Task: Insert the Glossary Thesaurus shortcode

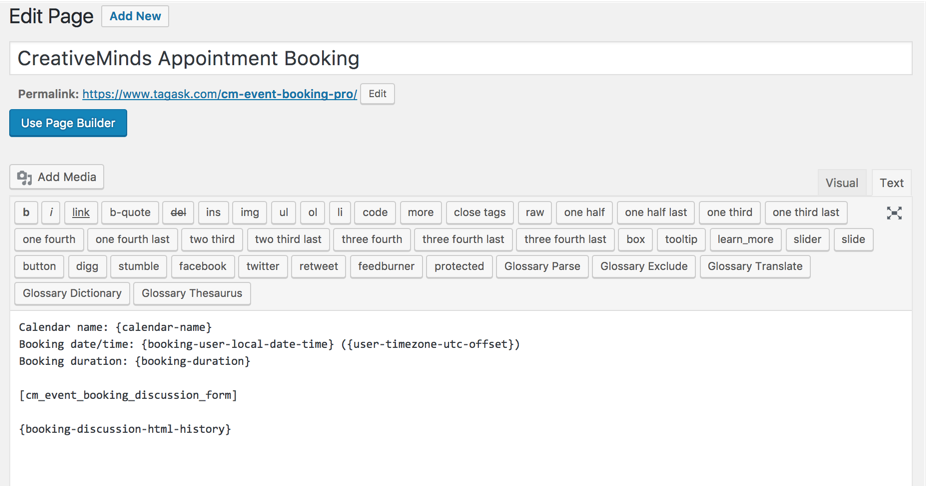Action: pos(192,293)
